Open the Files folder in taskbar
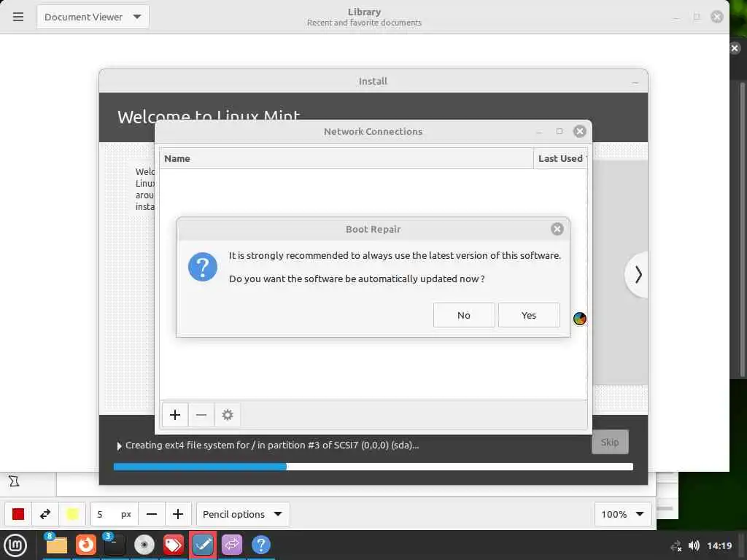747x560 pixels. pyautogui.click(x=56, y=545)
